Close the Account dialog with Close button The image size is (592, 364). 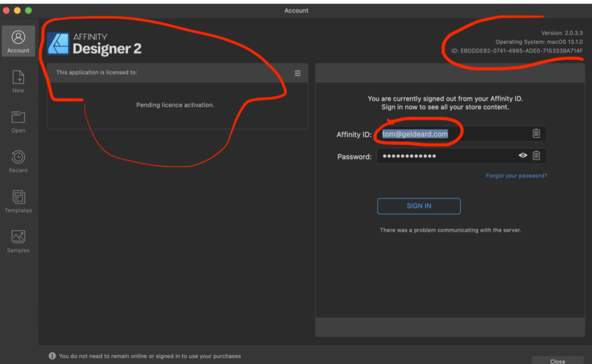(x=558, y=361)
